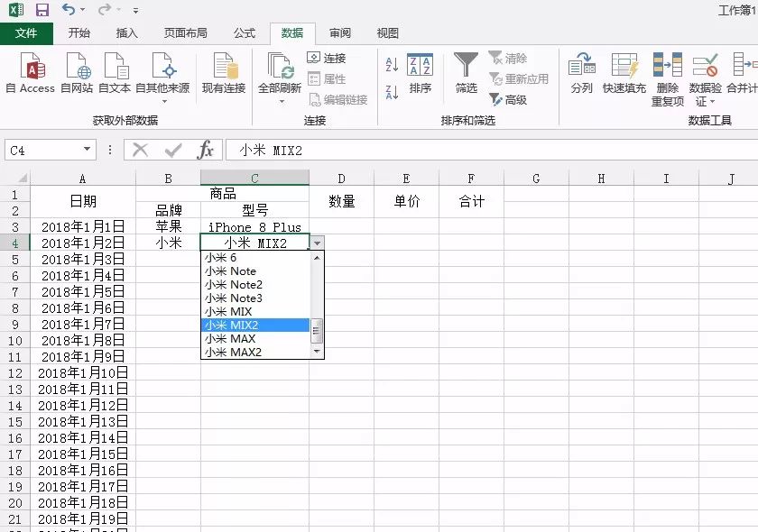This screenshot has width=758, height=532.
Task: Click the Connections (连接) button
Action: (327, 58)
